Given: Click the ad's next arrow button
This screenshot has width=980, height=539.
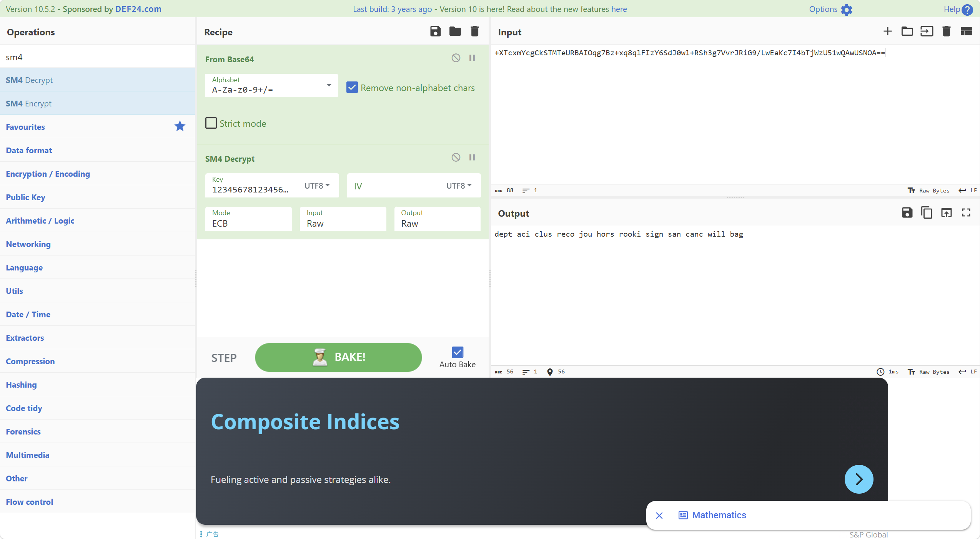Looking at the screenshot, I should 859,479.
